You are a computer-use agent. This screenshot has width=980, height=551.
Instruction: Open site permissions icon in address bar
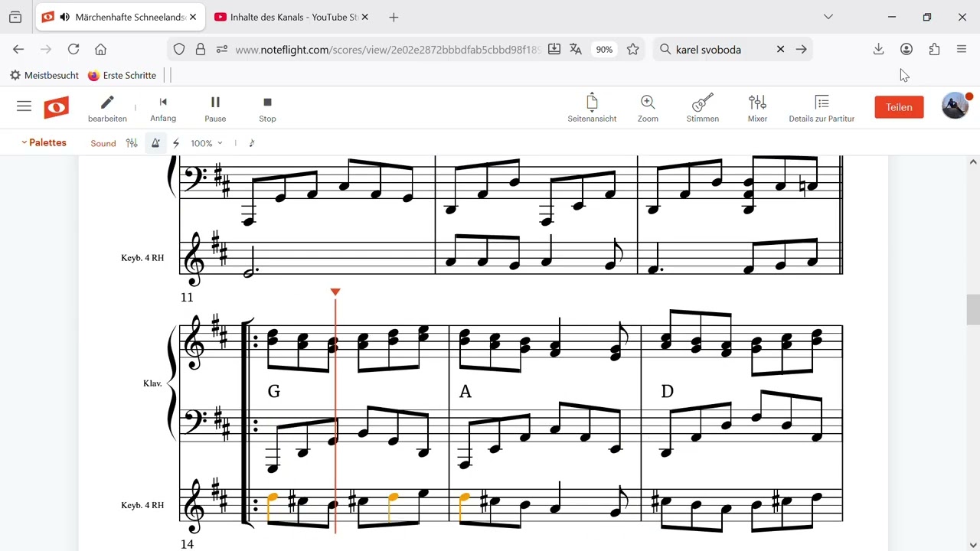pyautogui.click(x=222, y=49)
